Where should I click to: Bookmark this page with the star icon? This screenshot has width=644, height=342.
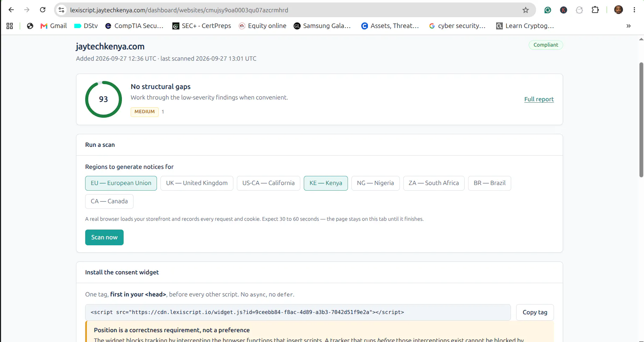pyautogui.click(x=526, y=10)
